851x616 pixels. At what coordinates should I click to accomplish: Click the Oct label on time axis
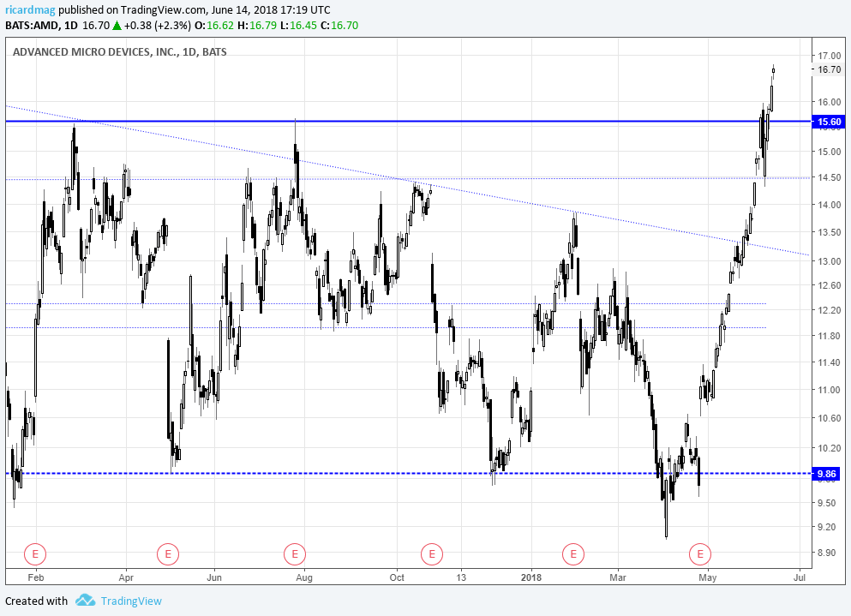tap(397, 577)
